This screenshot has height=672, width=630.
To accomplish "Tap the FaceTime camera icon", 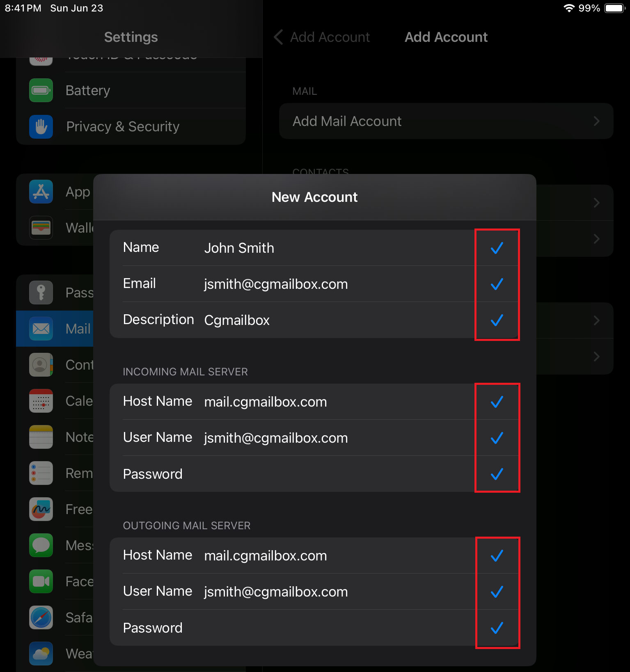I will pyautogui.click(x=41, y=581).
